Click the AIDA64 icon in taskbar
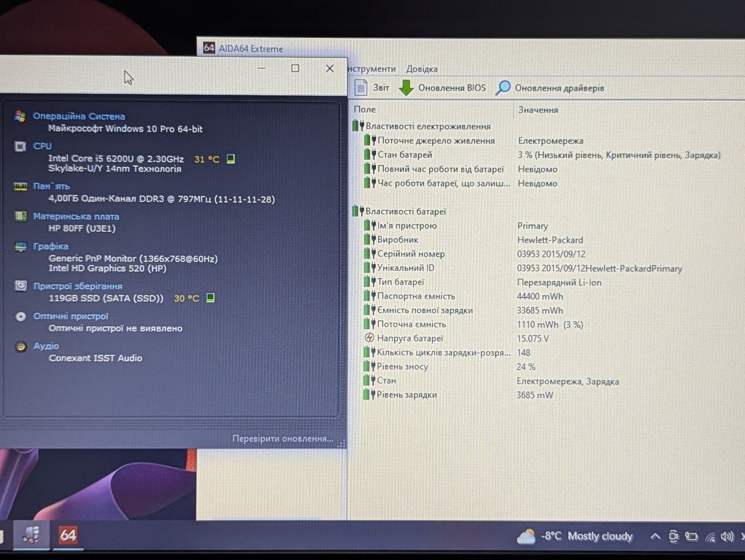Image resolution: width=745 pixels, height=560 pixels. pos(68,535)
